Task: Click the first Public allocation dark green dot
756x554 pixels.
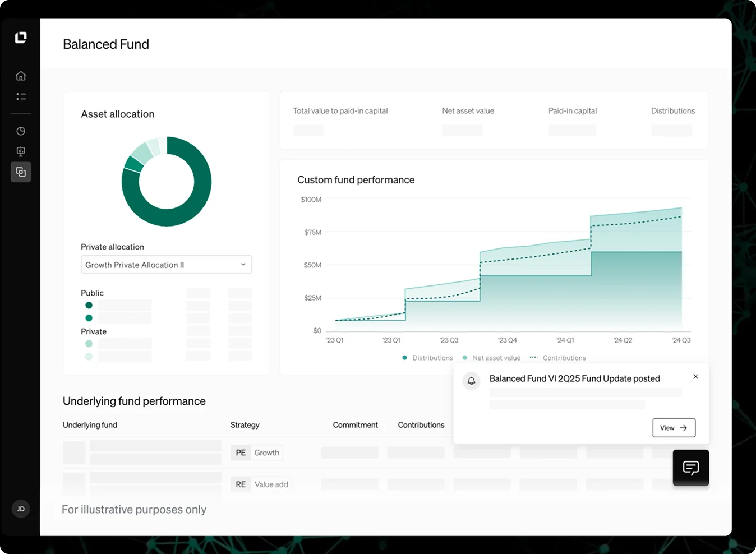Action: pyautogui.click(x=89, y=305)
